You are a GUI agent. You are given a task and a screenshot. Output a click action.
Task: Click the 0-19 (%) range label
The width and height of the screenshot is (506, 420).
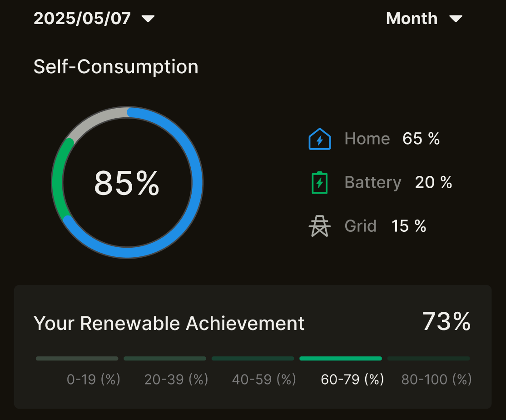click(94, 379)
